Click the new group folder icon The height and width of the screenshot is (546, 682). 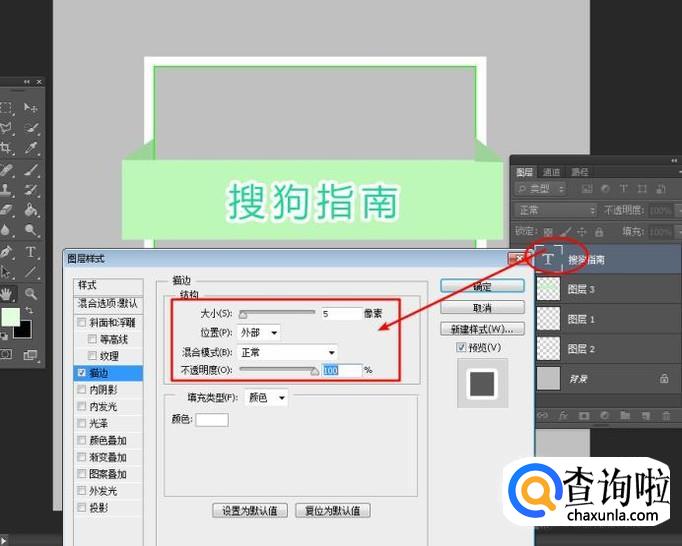click(625, 415)
